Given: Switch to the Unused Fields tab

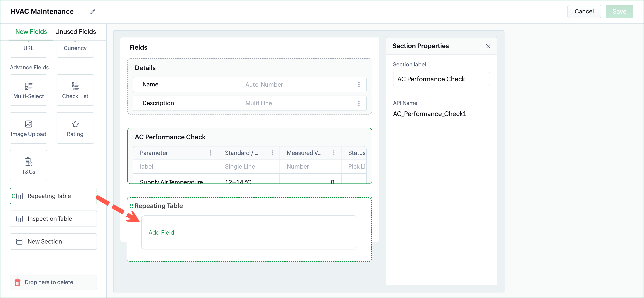Looking at the screenshot, I should 76,32.
